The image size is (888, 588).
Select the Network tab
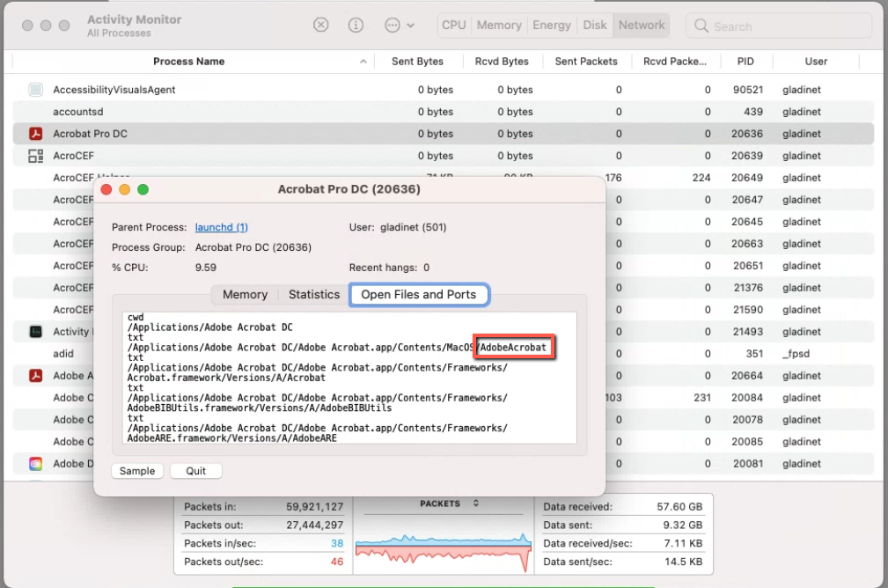point(641,25)
